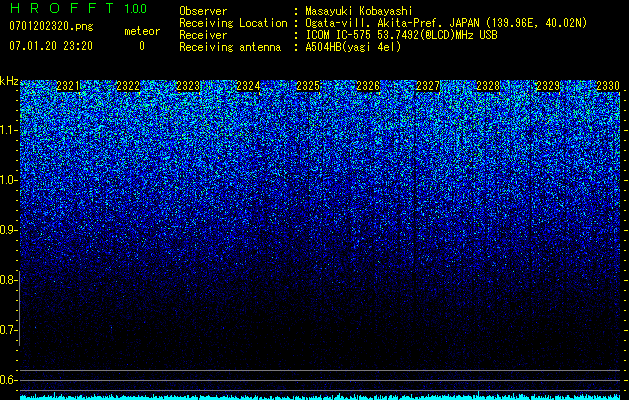Click the 2326 time marker
Viewport: 629px width, 400px height.
tap(368, 86)
